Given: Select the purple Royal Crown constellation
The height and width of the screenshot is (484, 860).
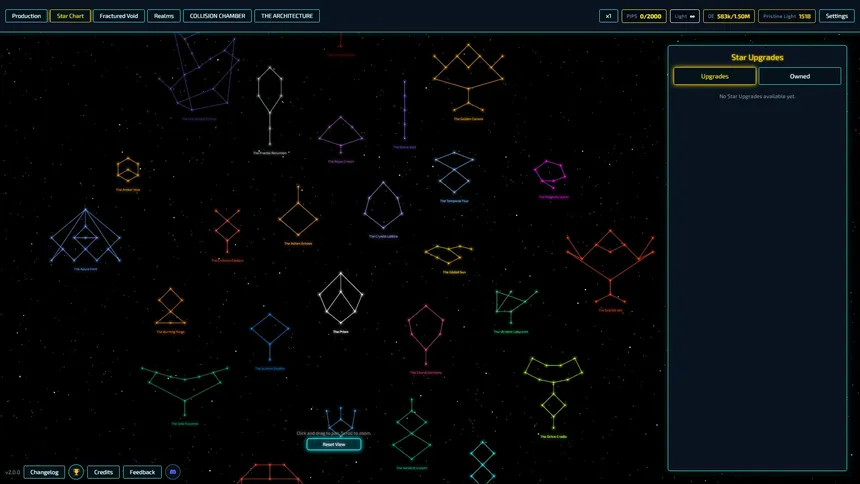Looking at the screenshot, I should (x=341, y=134).
